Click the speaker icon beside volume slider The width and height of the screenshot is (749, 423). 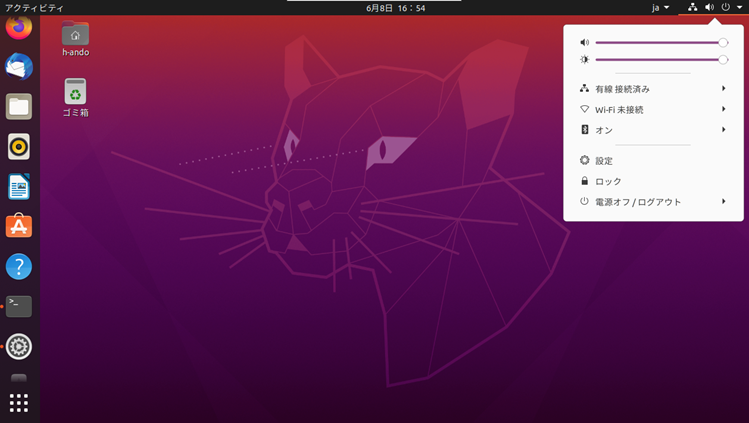[x=584, y=42]
